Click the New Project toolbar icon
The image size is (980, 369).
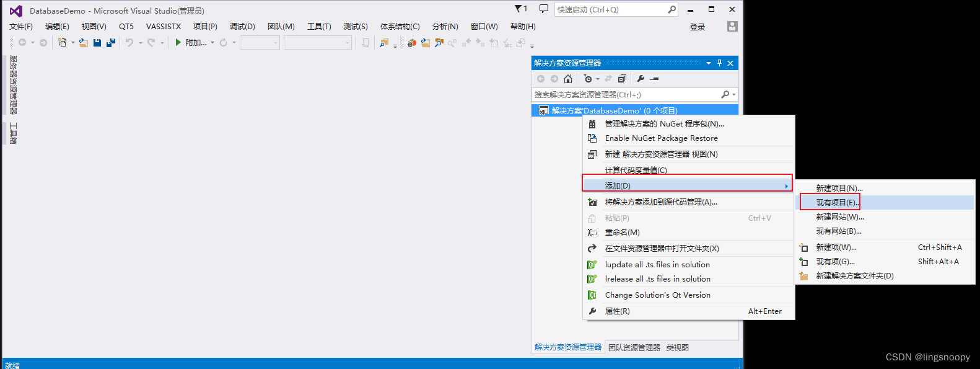(x=62, y=43)
